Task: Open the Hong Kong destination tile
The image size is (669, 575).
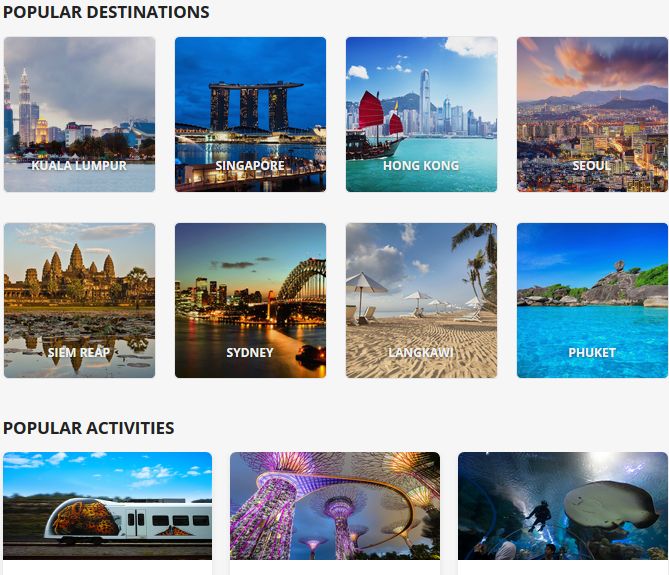Action: click(422, 114)
